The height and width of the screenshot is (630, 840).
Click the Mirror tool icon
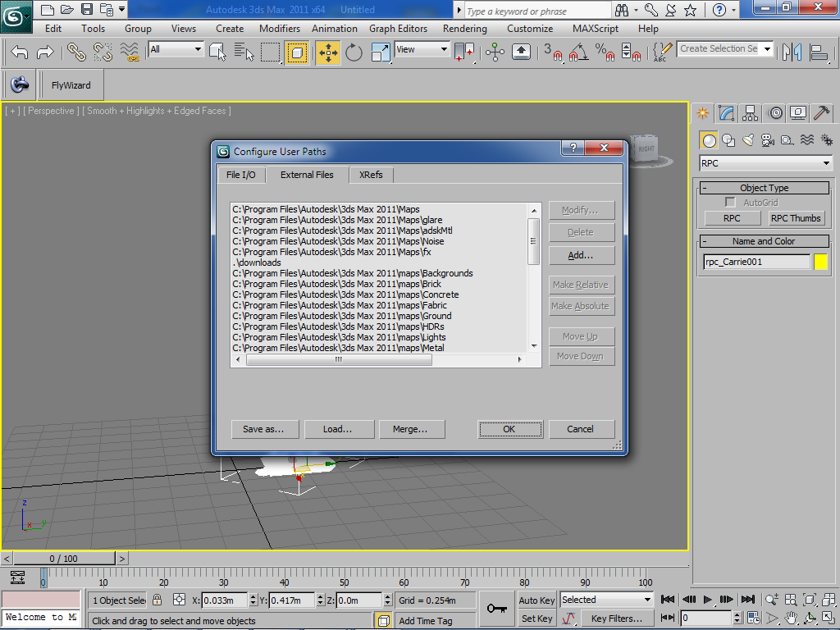[x=792, y=52]
